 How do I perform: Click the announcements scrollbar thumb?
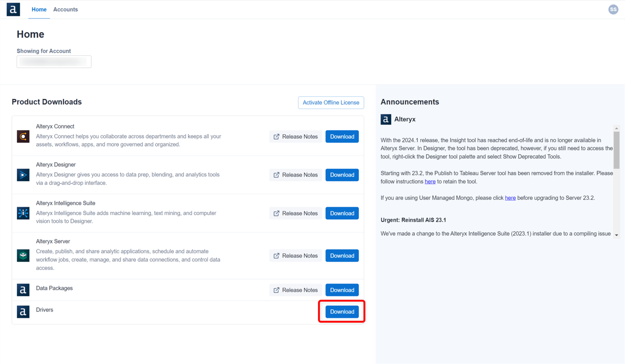pyautogui.click(x=617, y=150)
